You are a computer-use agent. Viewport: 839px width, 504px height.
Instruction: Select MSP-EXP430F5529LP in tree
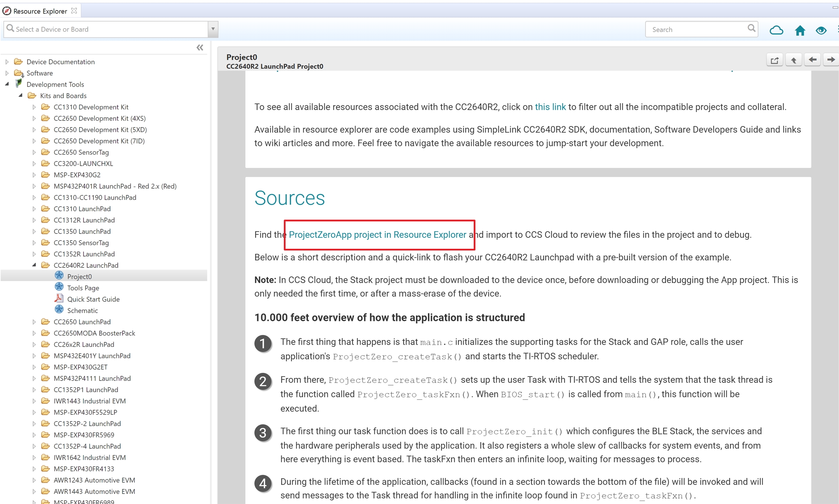[x=85, y=412]
